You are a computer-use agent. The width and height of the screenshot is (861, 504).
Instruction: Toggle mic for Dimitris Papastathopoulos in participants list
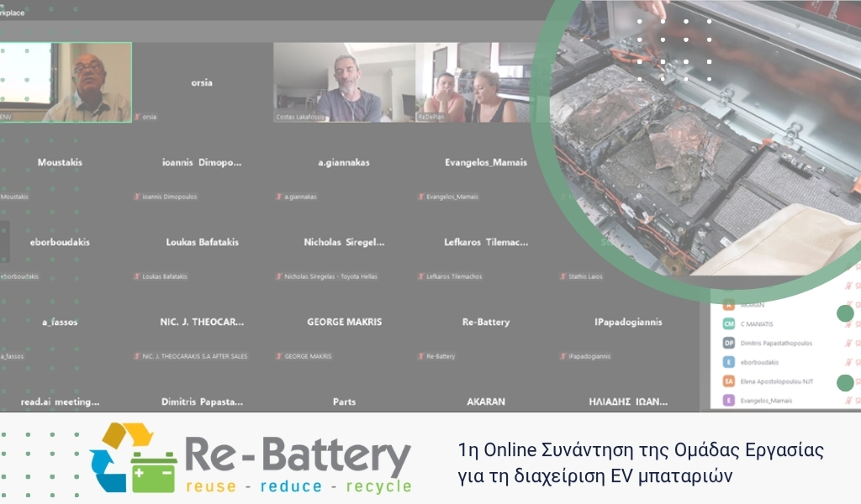pyautogui.click(x=848, y=343)
